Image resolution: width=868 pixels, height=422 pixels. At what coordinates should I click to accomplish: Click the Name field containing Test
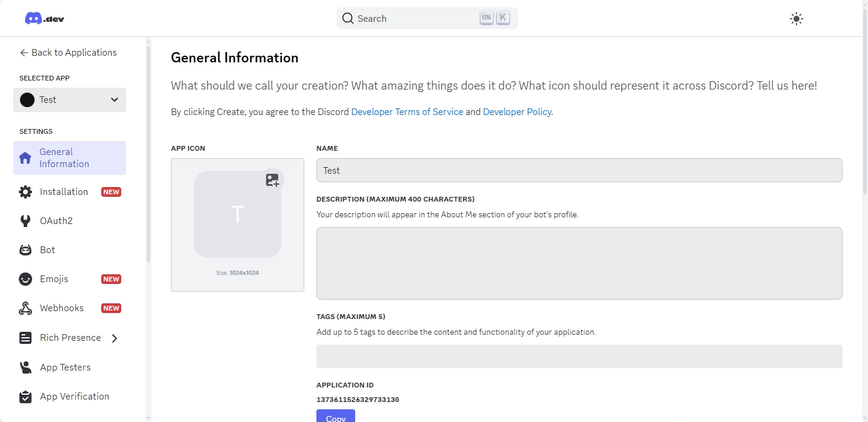[579, 170]
